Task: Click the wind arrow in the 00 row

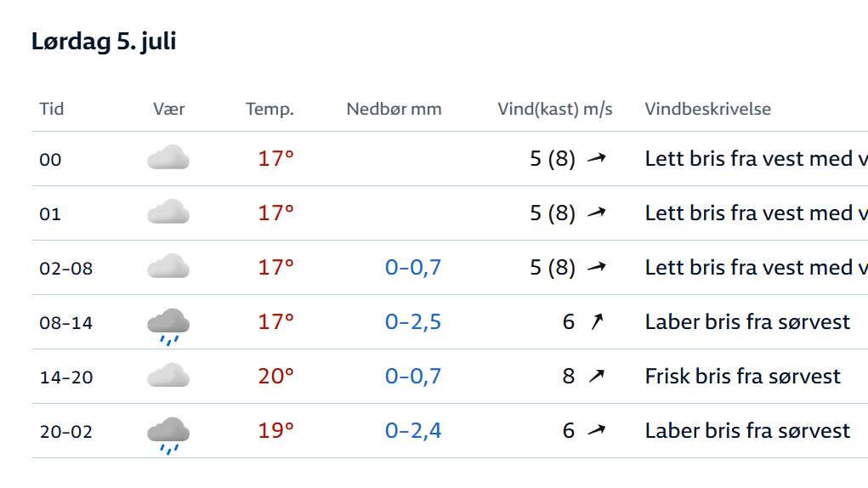Action: pyautogui.click(x=597, y=158)
